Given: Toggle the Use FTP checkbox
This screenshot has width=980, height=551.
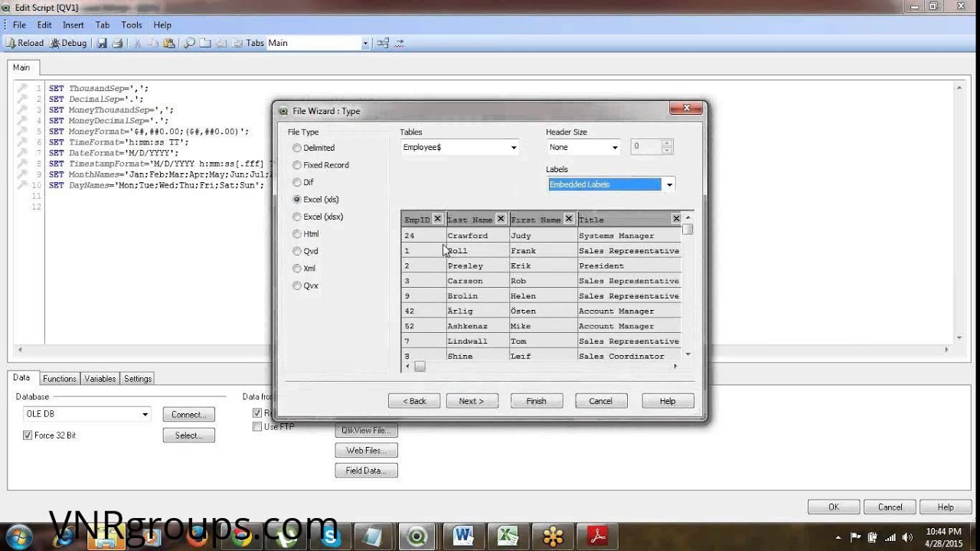Looking at the screenshot, I should pos(257,427).
